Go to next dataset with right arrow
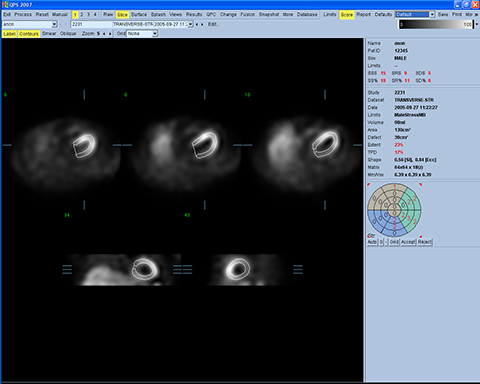This screenshot has width=480, height=384. [202, 24]
